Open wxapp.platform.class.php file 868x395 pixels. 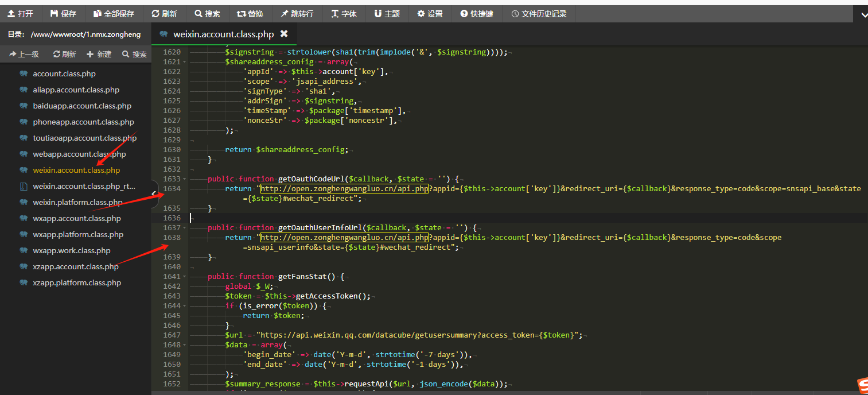[x=78, y=234]
